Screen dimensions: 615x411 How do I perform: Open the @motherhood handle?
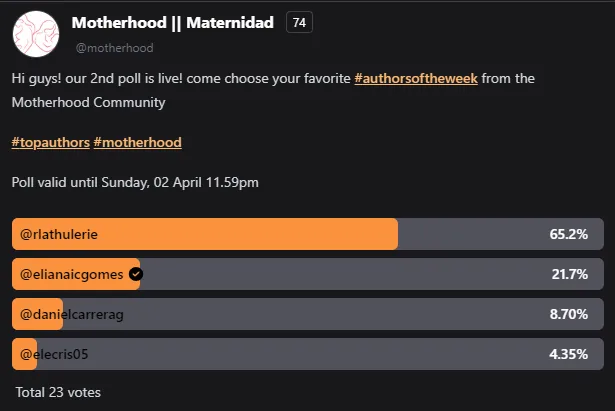coord(115,48)
